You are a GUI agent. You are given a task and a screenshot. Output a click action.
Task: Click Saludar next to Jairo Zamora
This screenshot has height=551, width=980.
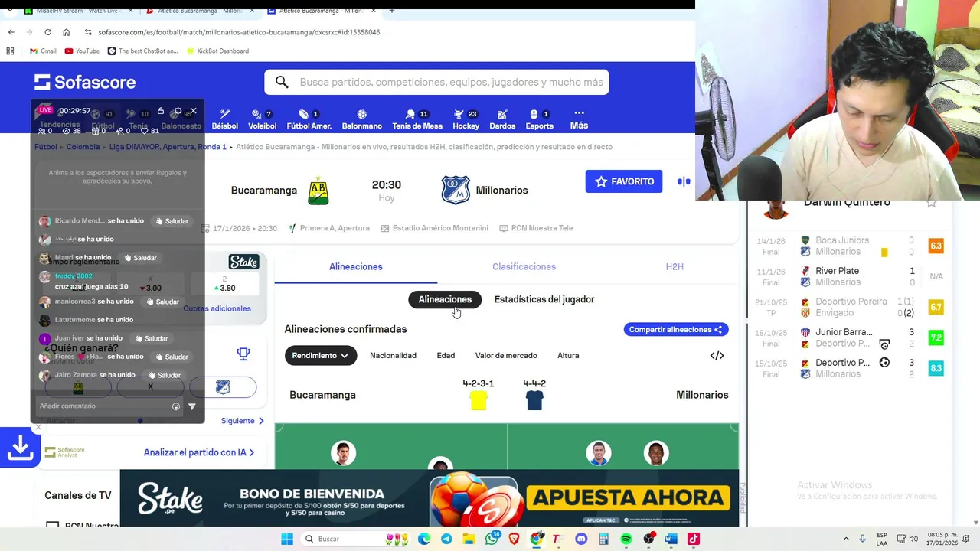164,376
